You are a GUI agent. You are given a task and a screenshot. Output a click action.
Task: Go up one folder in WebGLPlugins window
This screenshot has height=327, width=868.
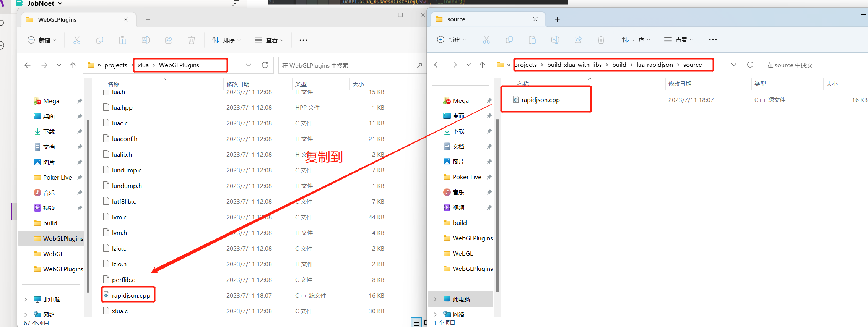coord(73,65)
